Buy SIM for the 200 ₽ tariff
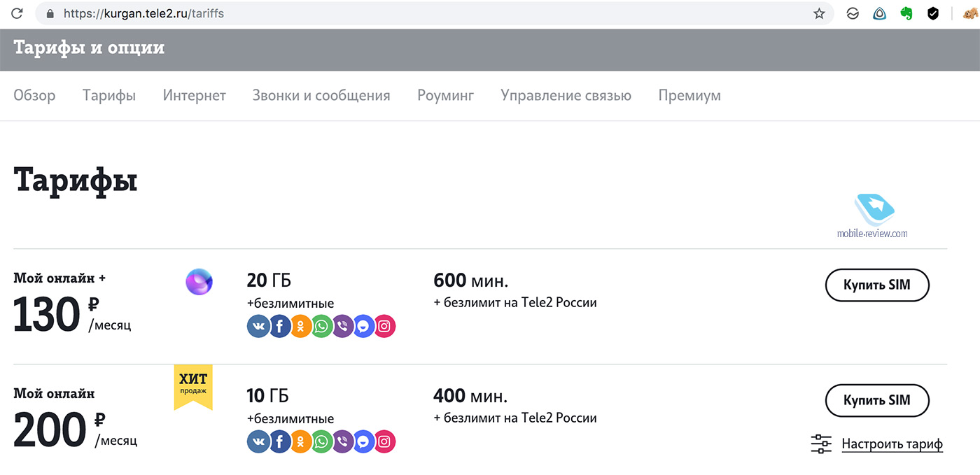This screenshot has height=475, width=980. coord(877,401)
